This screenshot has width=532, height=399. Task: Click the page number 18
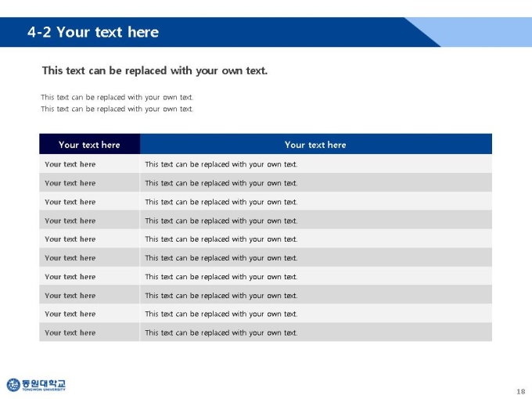coord(521,391)
